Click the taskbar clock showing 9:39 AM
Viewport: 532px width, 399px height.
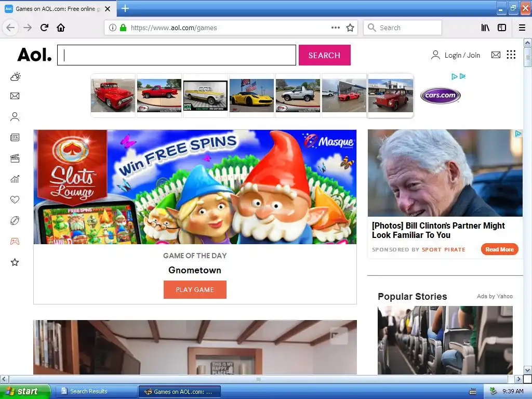[x=513, y=391]
